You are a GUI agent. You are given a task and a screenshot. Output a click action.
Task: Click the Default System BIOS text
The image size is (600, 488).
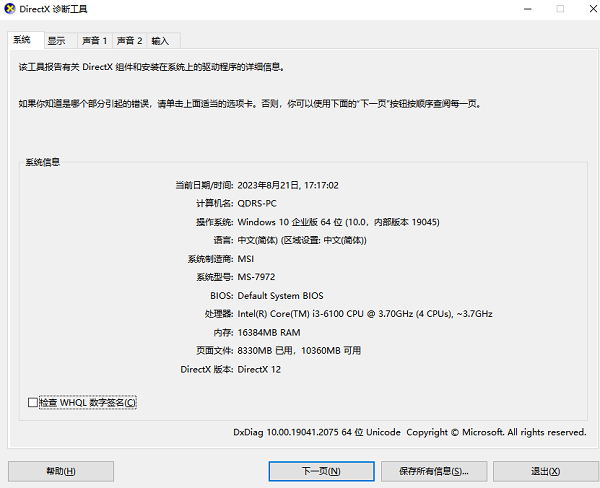[x=280, y=295]
